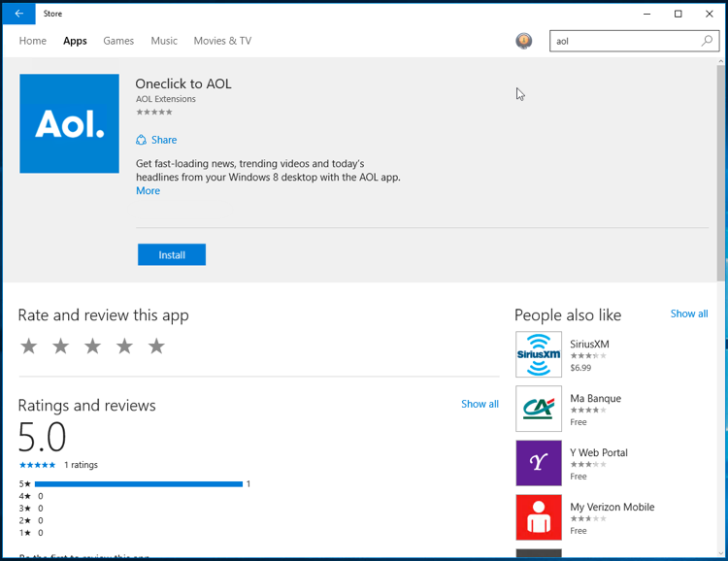The width and height of the screenshot is (728, 561).
Task: Show all ratings and reviews
Action: click(x=480, y=404)
